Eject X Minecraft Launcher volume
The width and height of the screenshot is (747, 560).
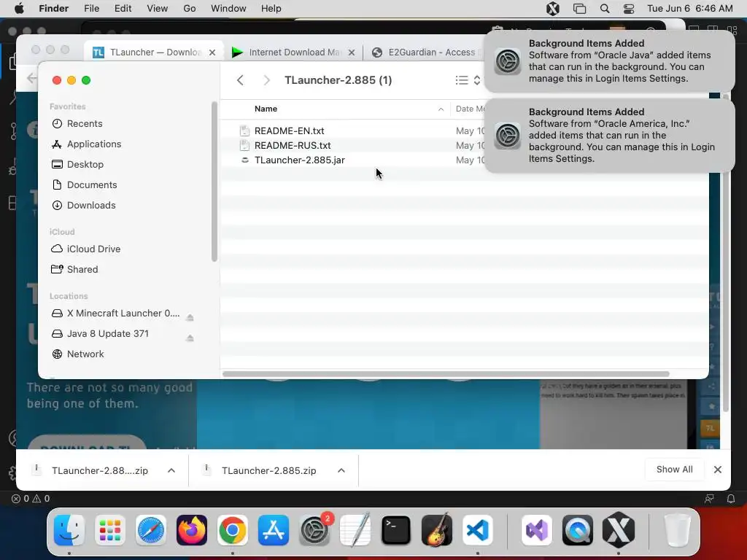click(x=190, y=318)
